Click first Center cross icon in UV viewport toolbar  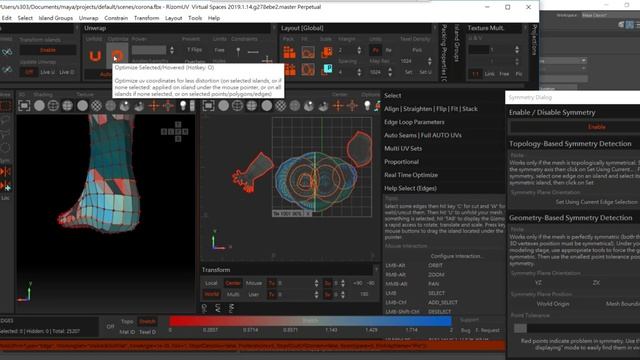coord(338,106)
